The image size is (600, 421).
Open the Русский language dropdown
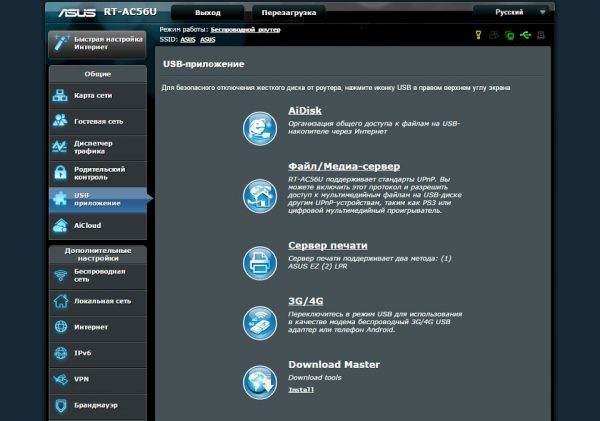pyautogui.click(x=510, y=12)
